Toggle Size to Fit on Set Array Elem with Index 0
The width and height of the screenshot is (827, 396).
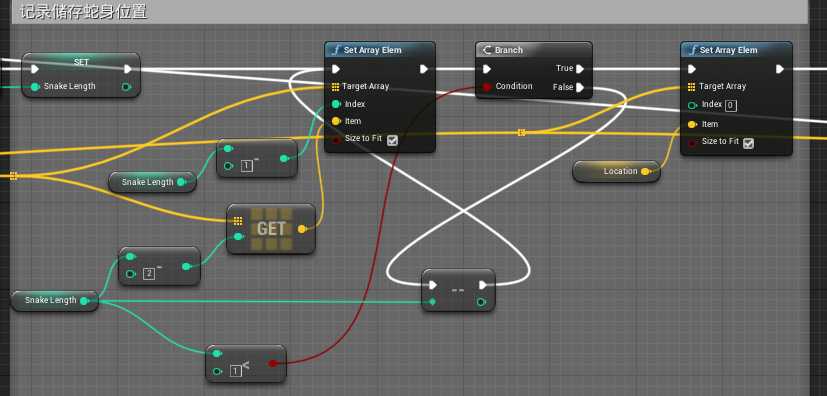click(x=748, y=143)
